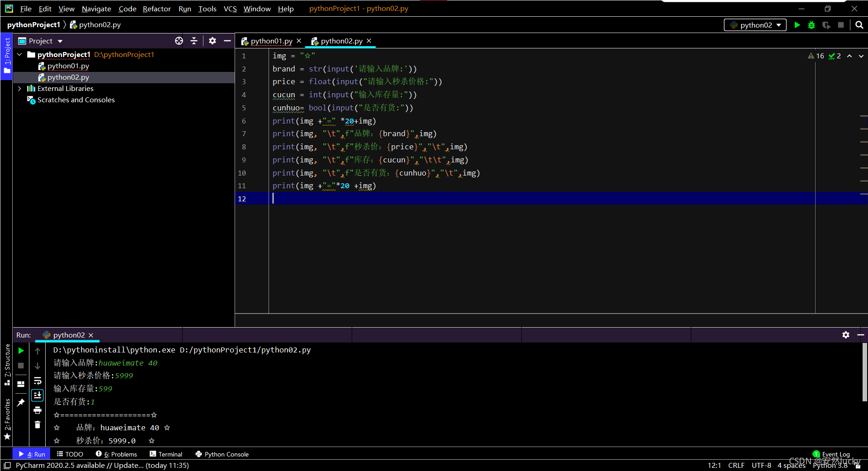Close the python01.py editor tab
This screenshot has height=471, width=868.
tap(299, 41)
